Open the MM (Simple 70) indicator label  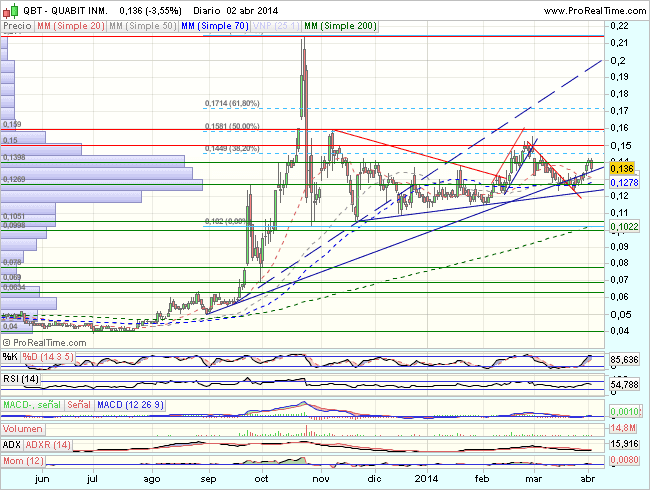(x=214, y=26)
